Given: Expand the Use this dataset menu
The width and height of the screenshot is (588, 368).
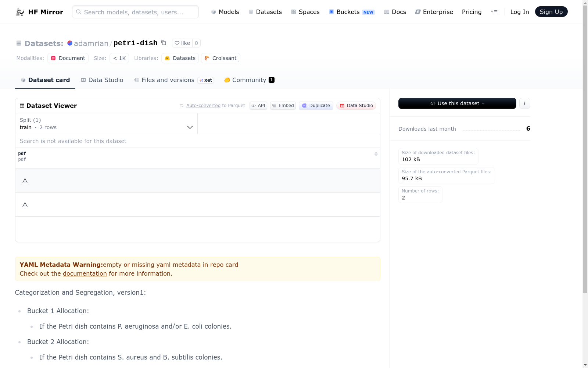Looking at the screenshot, I should click(x=457, y=103).
